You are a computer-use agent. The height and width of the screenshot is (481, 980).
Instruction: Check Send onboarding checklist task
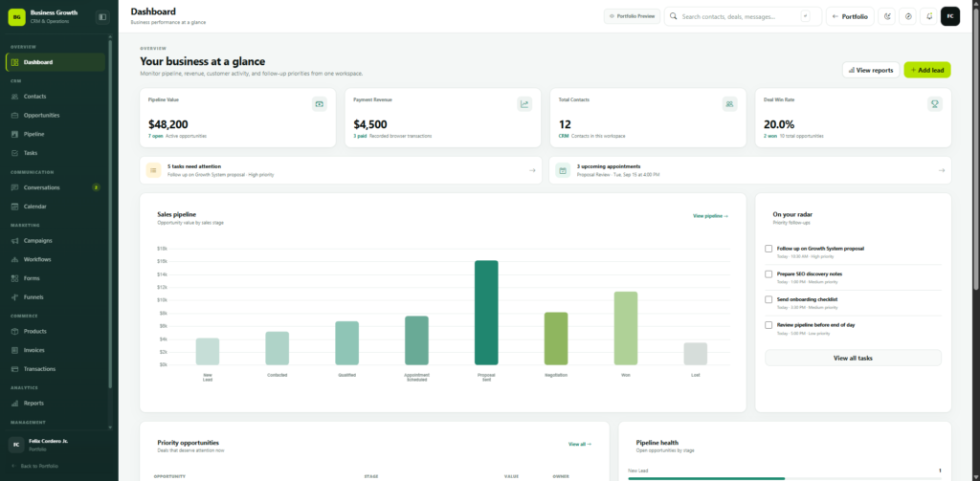coord(768,299)
